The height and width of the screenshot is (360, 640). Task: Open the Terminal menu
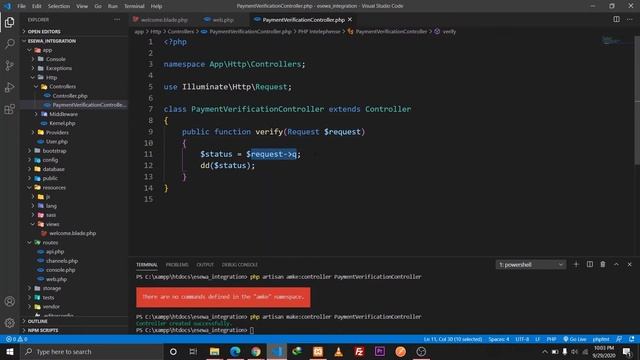134,6
